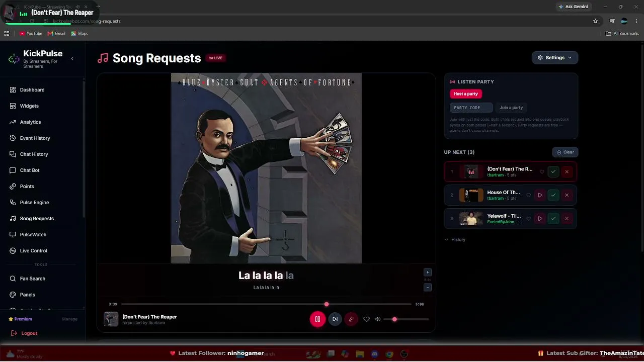Image resolution: width=644 pixels, height=362 pixels.
Task: Open Event History
Action: (x=35, y=138)
